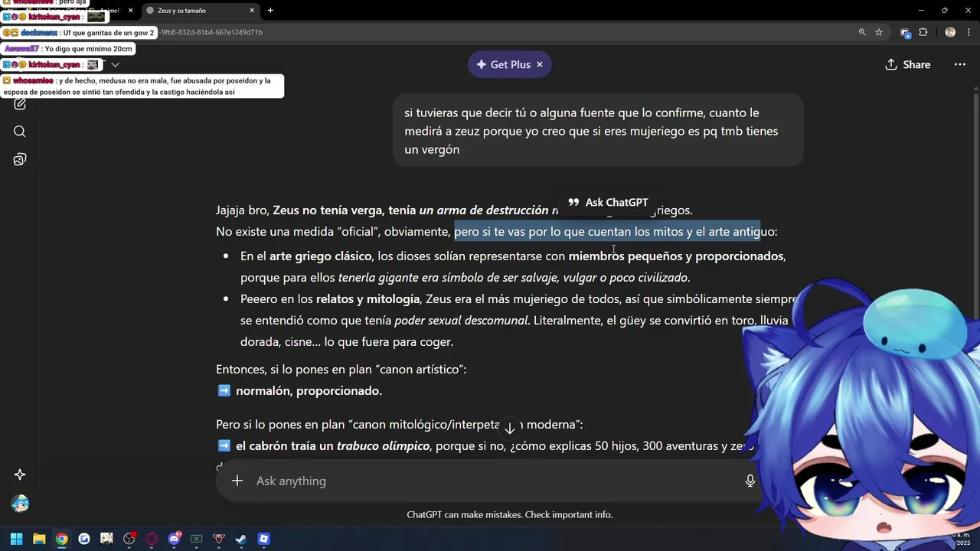Open the sidebar library images icon

(x=20, y=159)
